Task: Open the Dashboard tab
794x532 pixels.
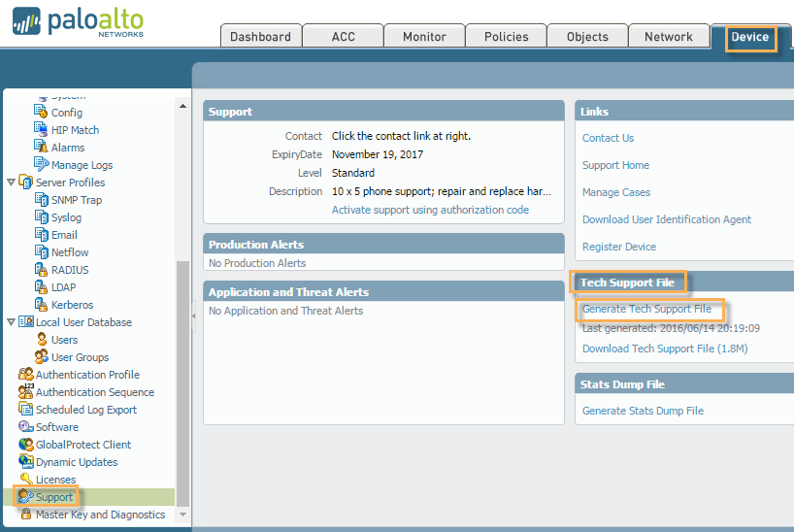Action: (x=261, y=37)
